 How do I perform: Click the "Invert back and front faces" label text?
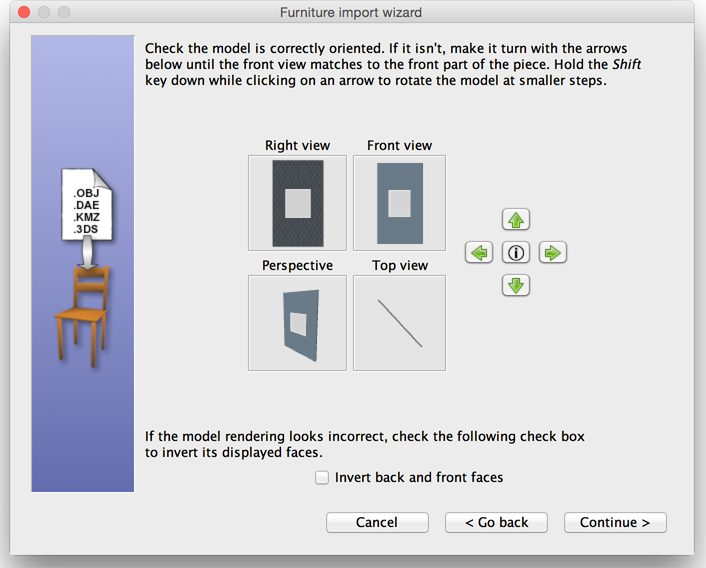tap(419, 478)
